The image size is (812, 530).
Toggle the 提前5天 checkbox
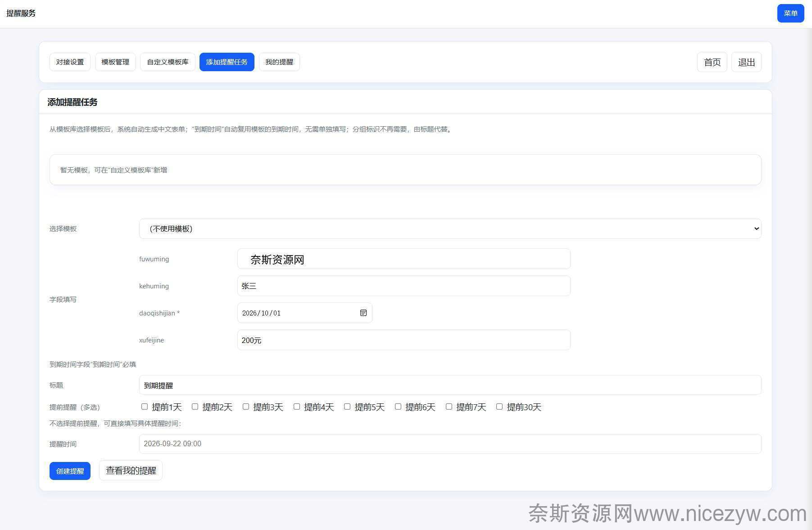[x=347, y=407]
